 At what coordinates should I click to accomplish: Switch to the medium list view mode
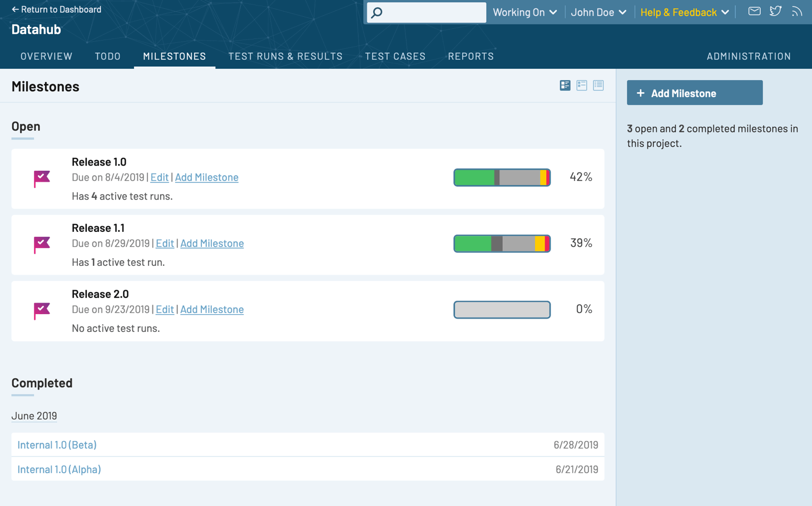tap(582, 85)
